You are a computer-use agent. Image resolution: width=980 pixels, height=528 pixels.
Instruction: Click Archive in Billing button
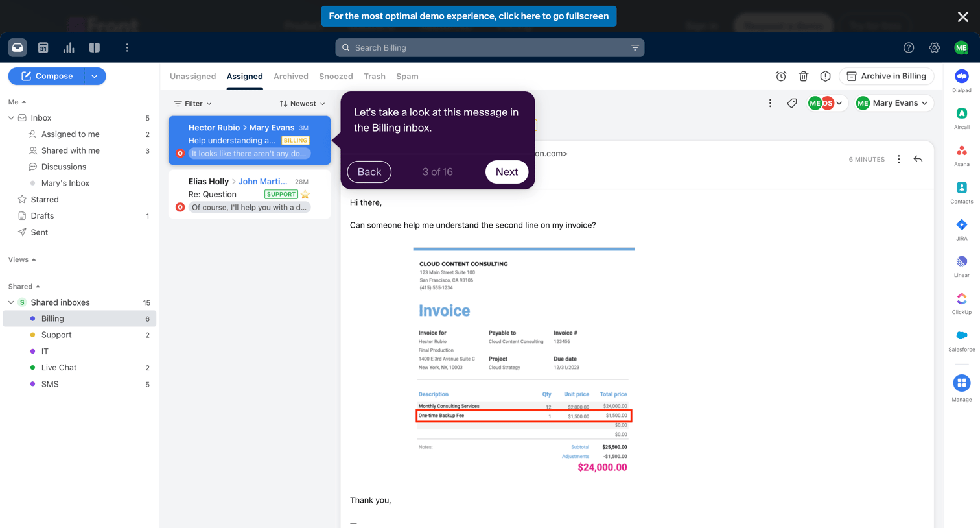click(x=887, y=76)
